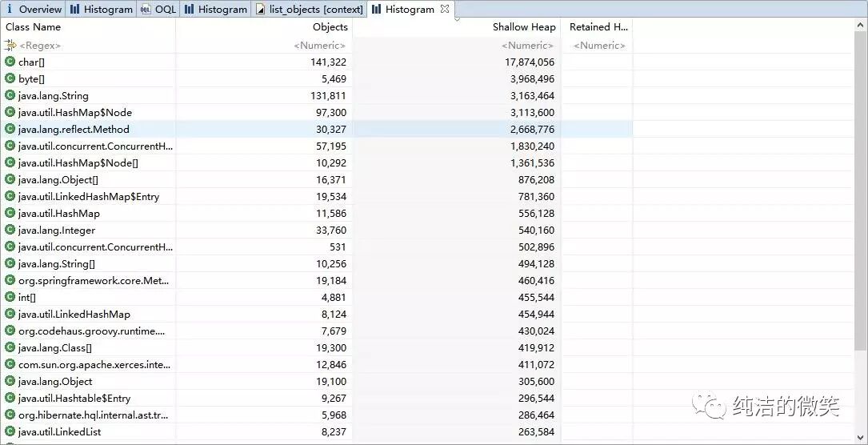
Task: Click class icon for java.util.Hashtable$Entry
Action: pos(10,398)
